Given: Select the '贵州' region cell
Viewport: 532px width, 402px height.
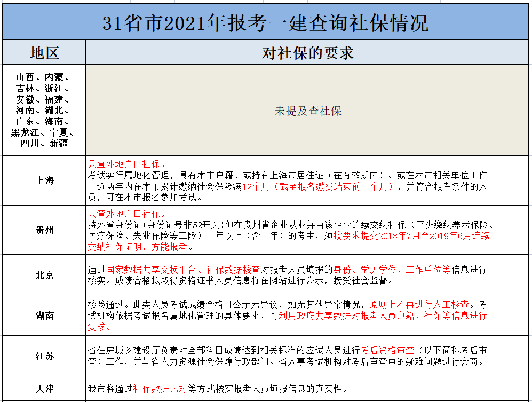Looking at the screenshot, I should pyautogui.click(x=44, y=230).
